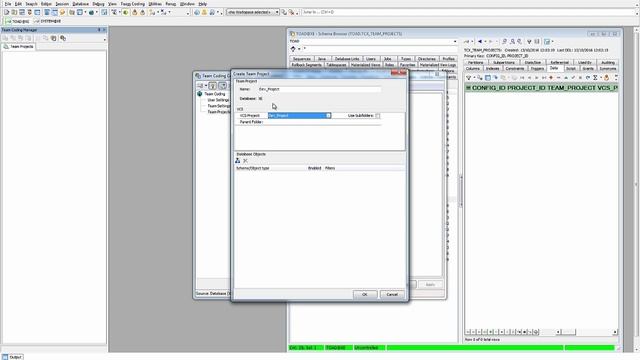
Task: Select the TOAD connection tab
Action: tap(17, 21)
